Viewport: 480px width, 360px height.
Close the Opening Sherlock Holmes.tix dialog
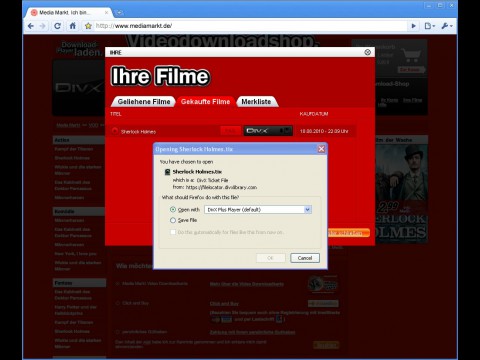coord(321,149)
